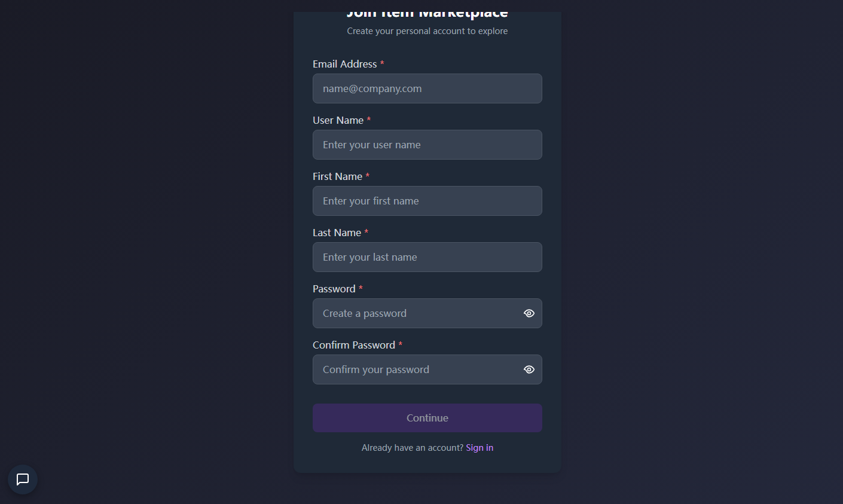Click the User Name label
Image resolution: width=843 pixels, height=504 pixels.
click(x=338, y=120)
